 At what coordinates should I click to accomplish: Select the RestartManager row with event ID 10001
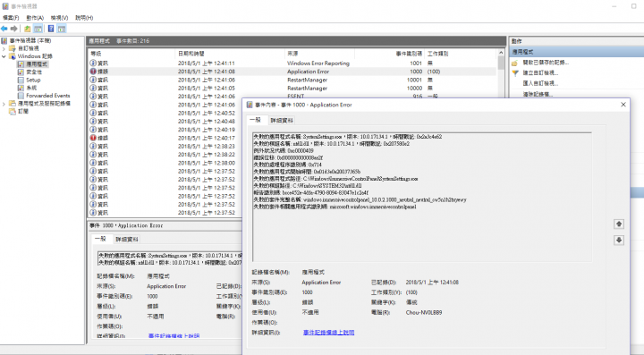click(292, 80)
